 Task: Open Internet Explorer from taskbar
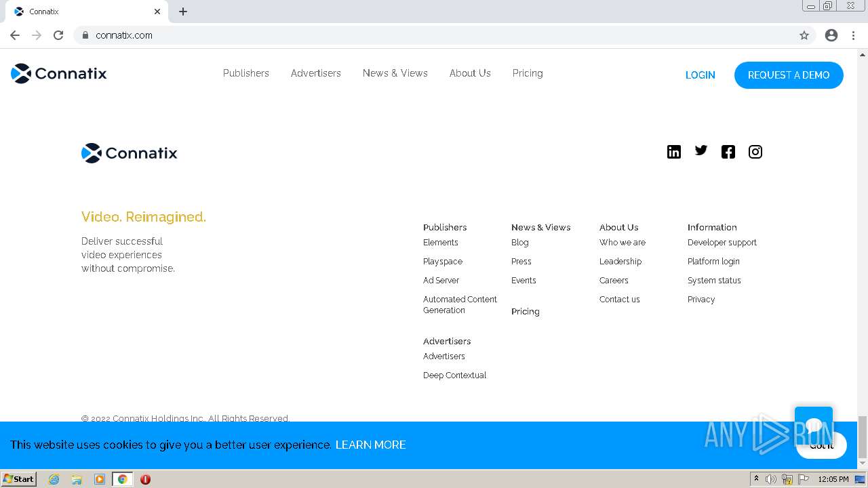pyautogui.click(x=54, y=479)
